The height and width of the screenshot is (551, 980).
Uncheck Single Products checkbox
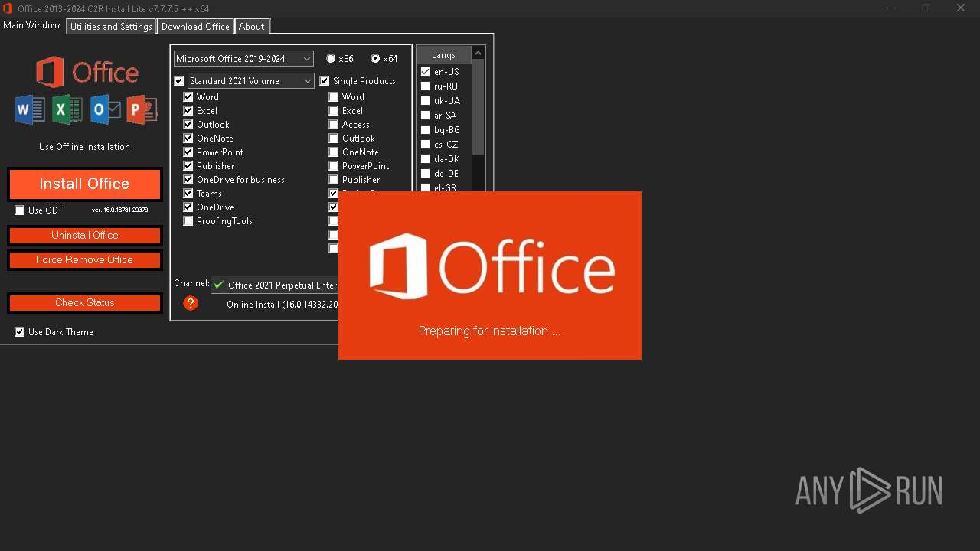tap(325, 81)
